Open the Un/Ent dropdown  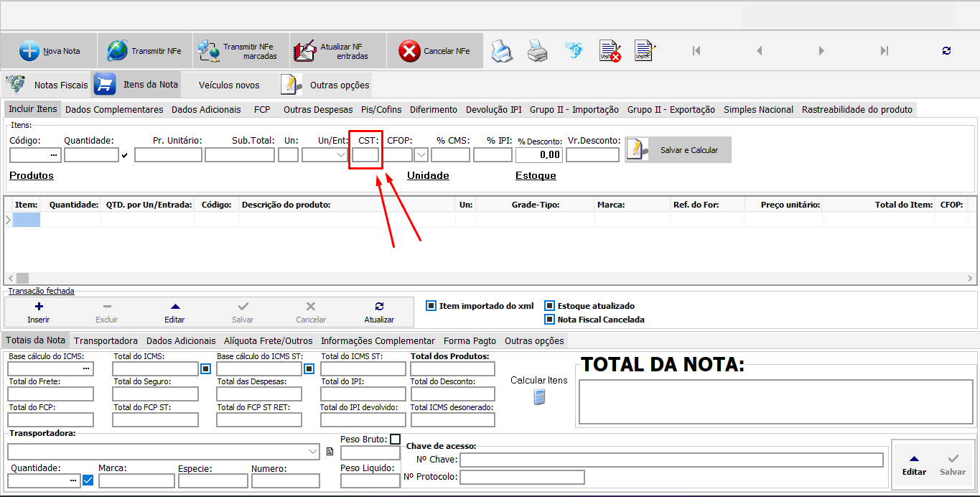point(341,154)
